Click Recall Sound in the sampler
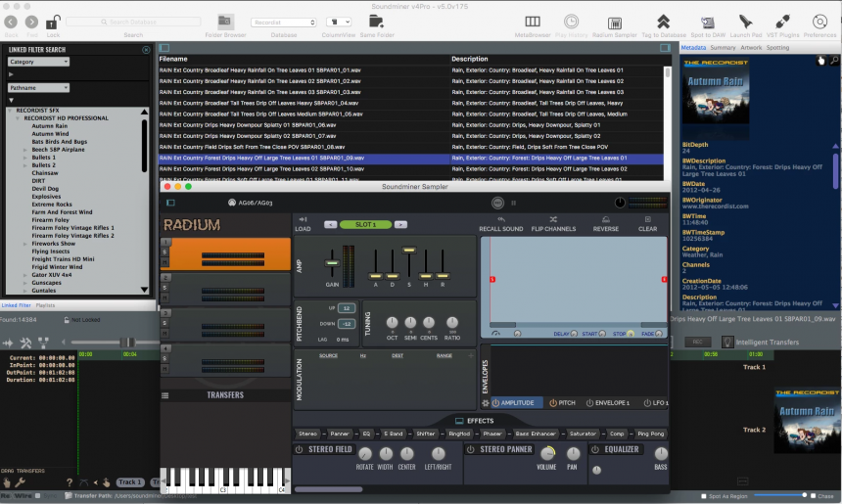The image size is (842, 504). pyautogui.click(x=501, y=224)
